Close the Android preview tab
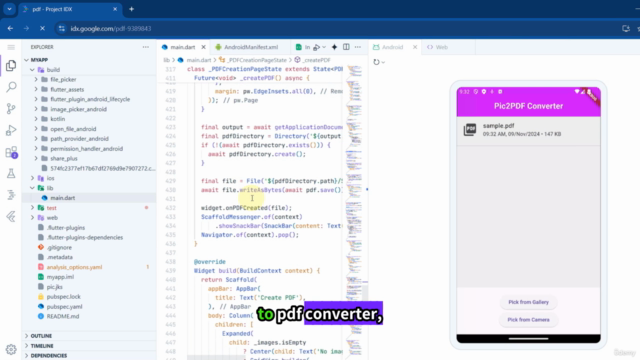Screen dimensions: 640x360 [x=415, y=47]
